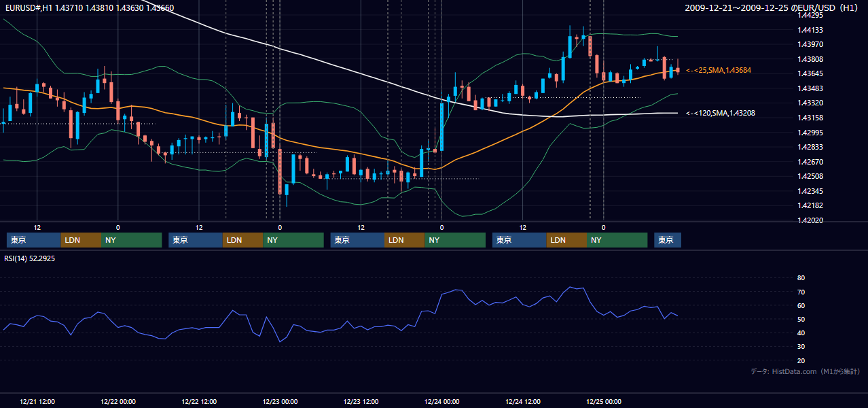Click the 12/23 12:00 date label

[361, 401]
